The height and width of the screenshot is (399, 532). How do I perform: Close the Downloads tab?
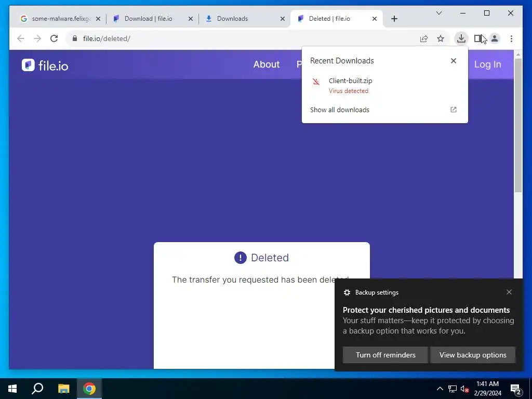282,19
